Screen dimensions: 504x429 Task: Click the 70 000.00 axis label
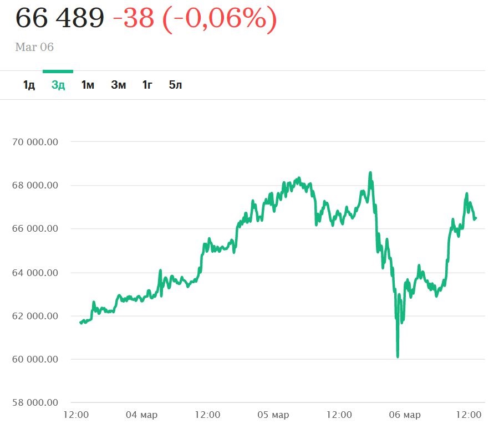click(x=34, y=142)
